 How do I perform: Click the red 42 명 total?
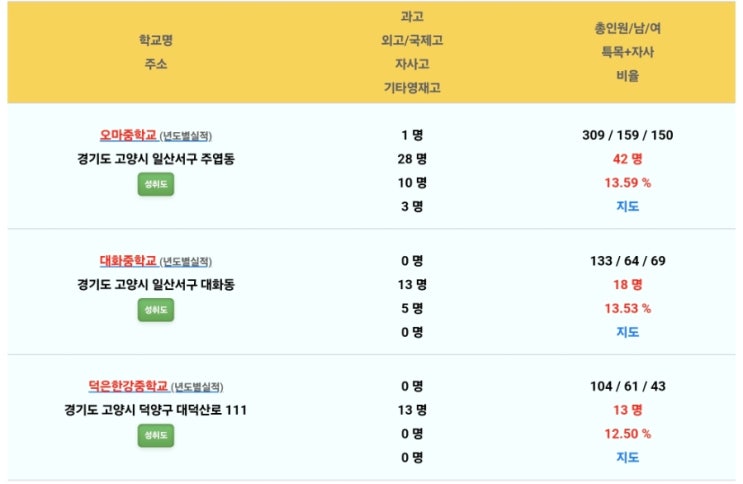click(627, 159)
